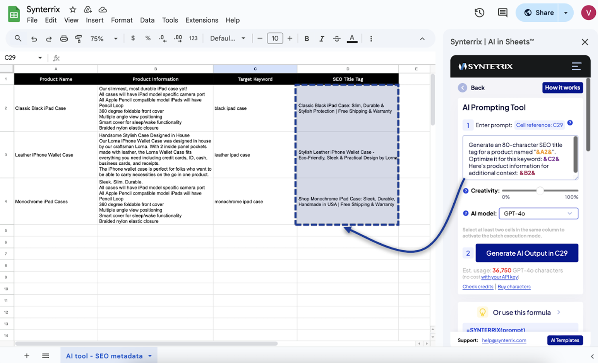Screen dimensions: 598x364
Task: Open the AI model GPT-4o dropdown
Action: point(538,213)
